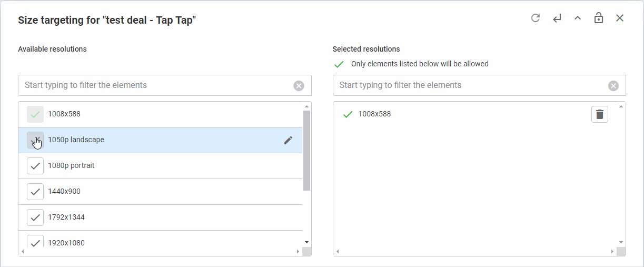
Task: Clear the Selected resolutions filter field
Action: [613, 86]
